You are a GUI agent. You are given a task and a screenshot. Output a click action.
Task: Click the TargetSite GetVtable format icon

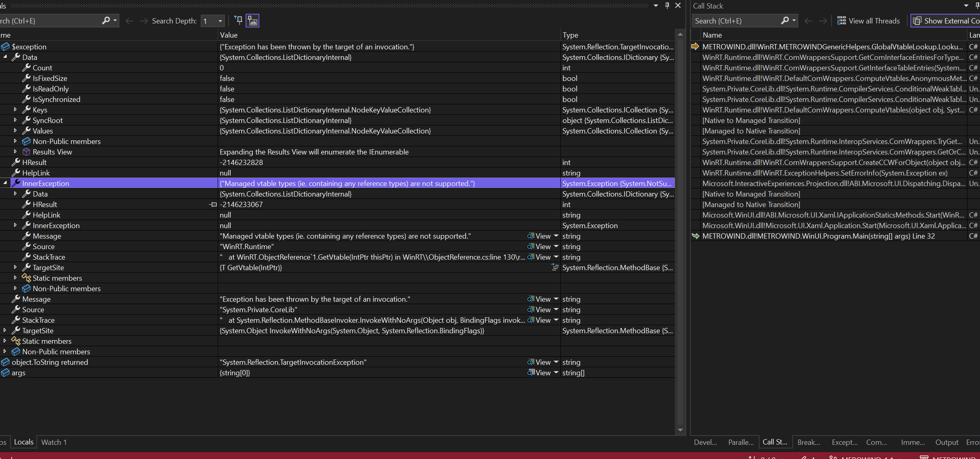coord(555,267)
